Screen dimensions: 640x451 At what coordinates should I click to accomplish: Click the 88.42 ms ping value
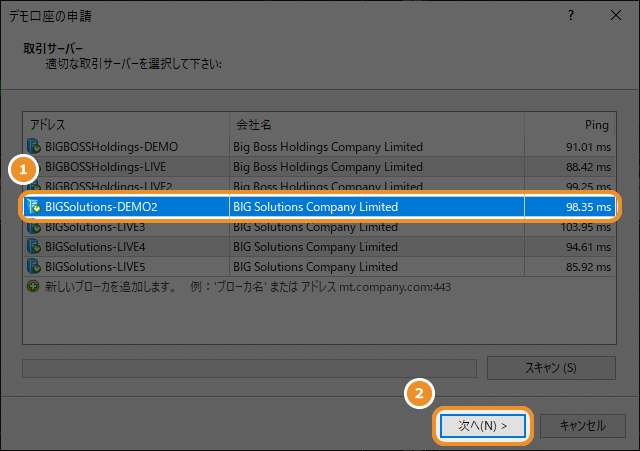(588, 167)
